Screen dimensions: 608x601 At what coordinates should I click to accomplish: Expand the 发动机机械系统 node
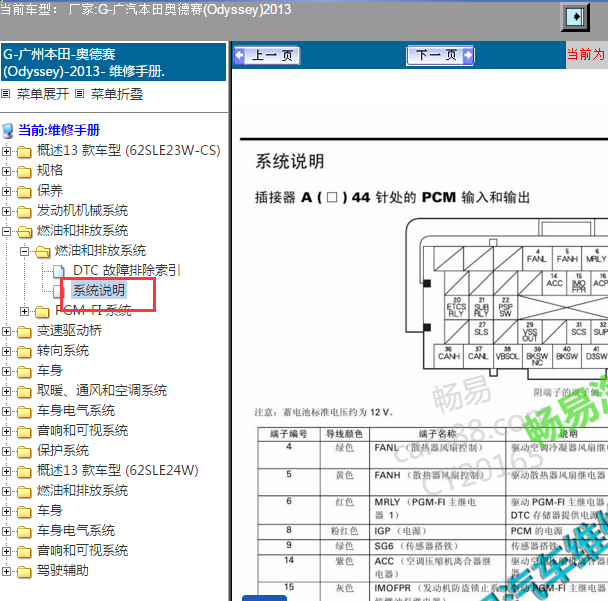[x=6, y=211]
